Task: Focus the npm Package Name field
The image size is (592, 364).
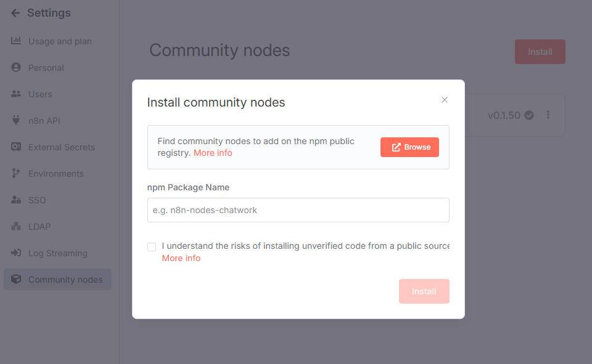Action: (298, 210)
